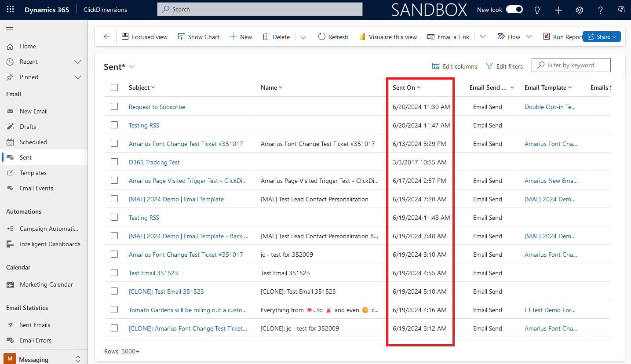Select all rows with header checkbox

114,87
